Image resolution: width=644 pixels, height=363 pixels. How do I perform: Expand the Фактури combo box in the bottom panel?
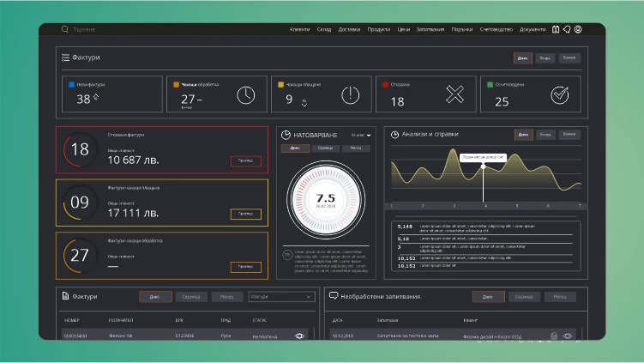pos(282,296)
